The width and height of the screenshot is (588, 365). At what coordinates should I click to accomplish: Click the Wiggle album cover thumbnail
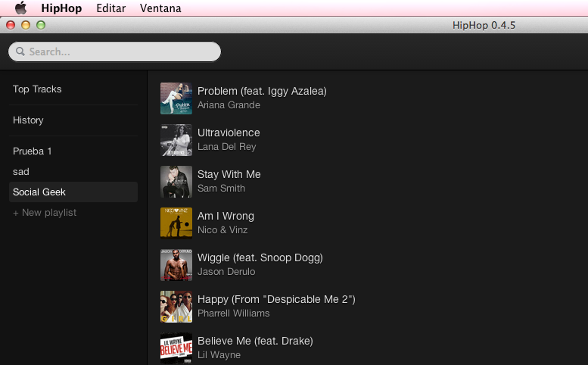(x=176, y=265)
